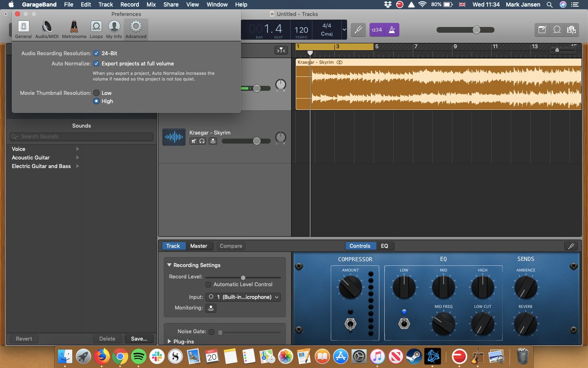Open the Media Browser from the toolbar
The height and width of the screenshot is (368, 588).
pyautogui.click(x=572, y=30)
